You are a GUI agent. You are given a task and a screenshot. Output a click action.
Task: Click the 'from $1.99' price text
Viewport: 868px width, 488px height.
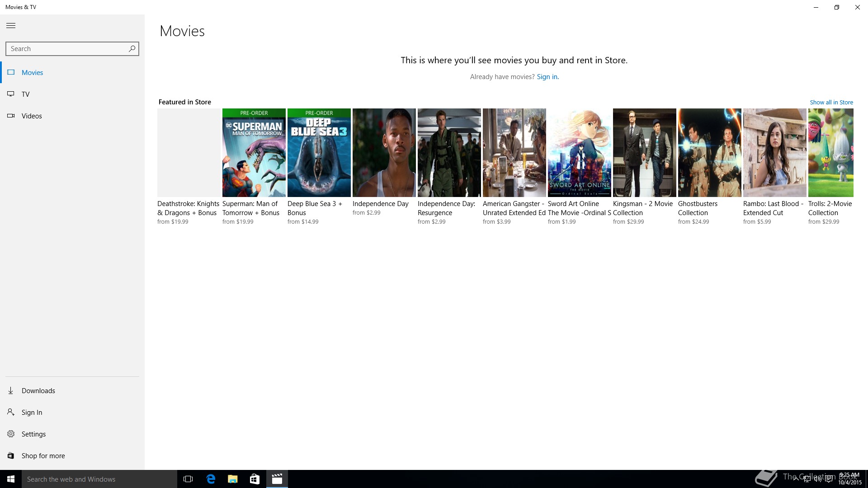point(562,222)
